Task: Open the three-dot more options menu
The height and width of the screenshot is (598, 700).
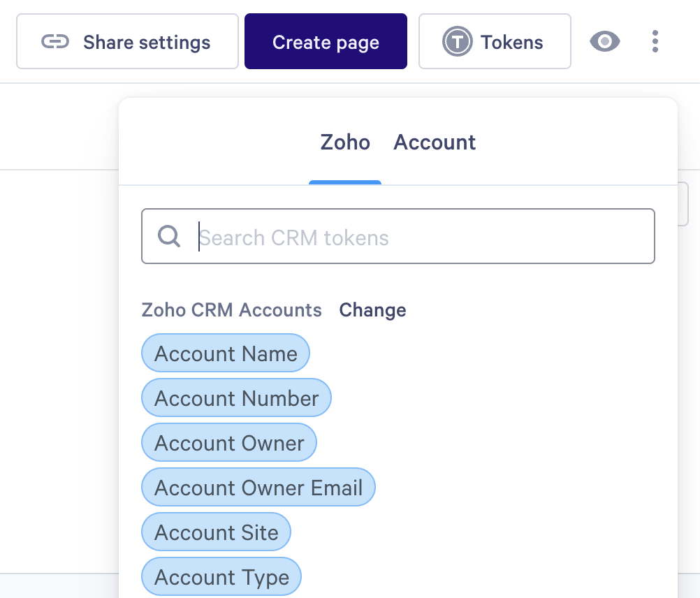Action: click(x=655, y=42)
